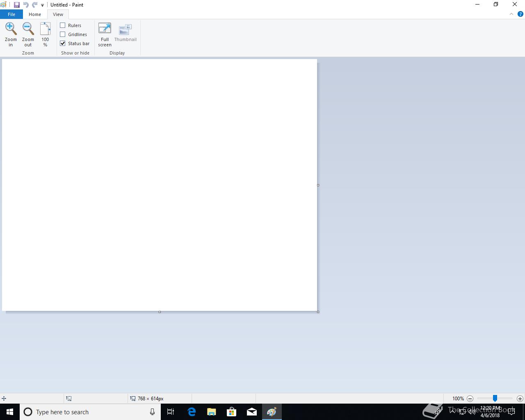Open Paint Help question mark icon
This screenshot has height=420, width=525.
(x=520, y=14)
